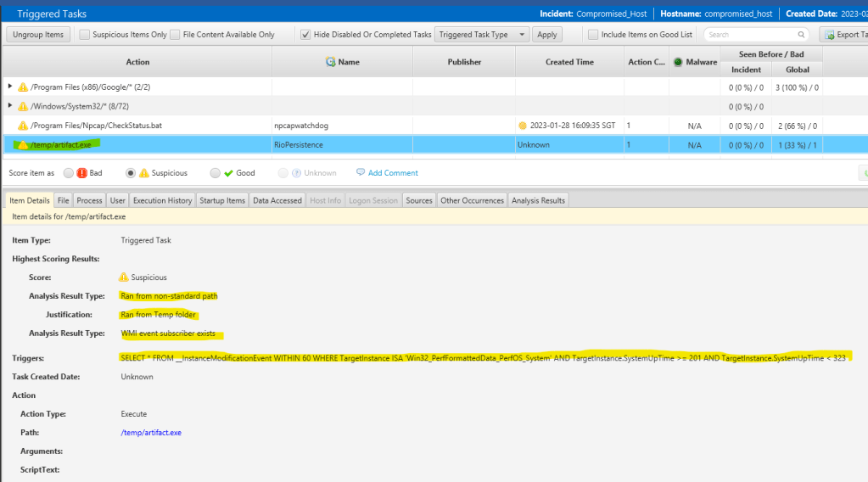Click the Malware column shield icon
Screen dimensions: 868x482
tap(678, 62)
